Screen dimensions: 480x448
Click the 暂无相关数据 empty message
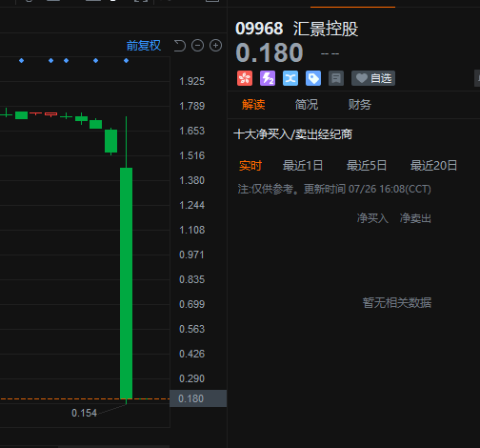pos(397,303)
